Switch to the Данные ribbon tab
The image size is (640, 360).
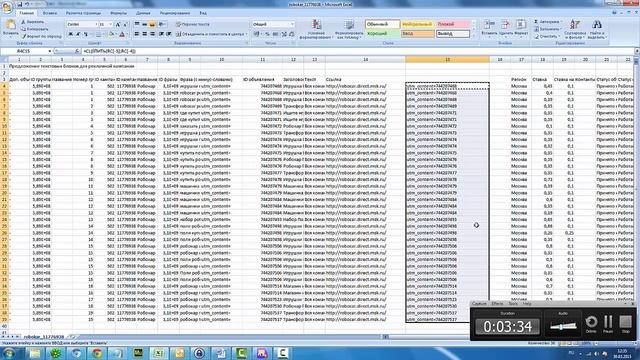[143, 13]
